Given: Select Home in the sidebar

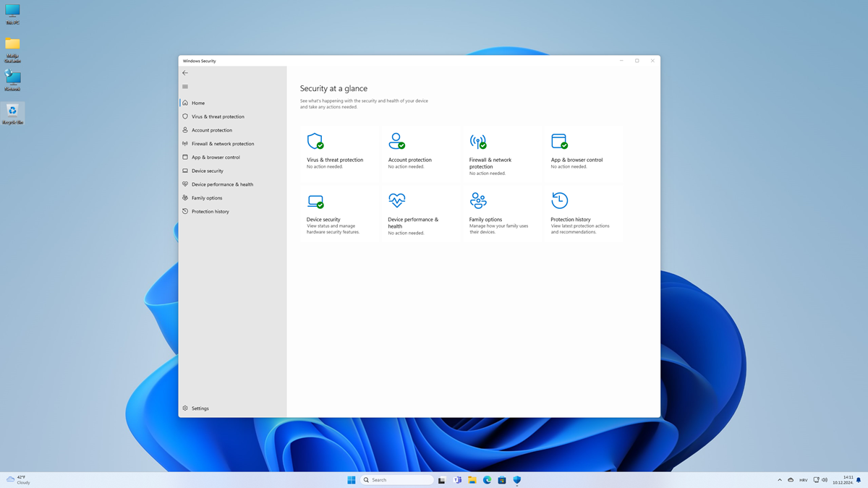Looking at the screenshot, I should click(197, 103).
